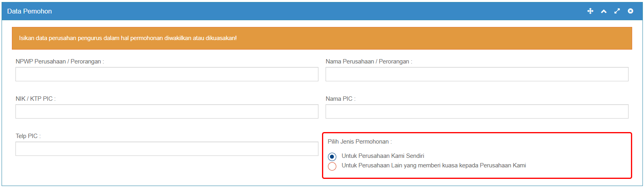Click the orange "Isikan data perusahan" notice banner

tap(322, 38)
